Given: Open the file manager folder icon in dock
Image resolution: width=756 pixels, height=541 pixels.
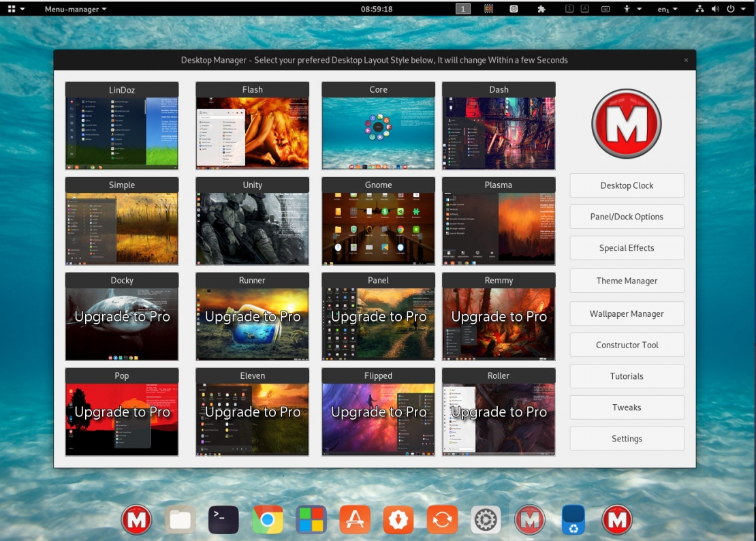Looking at the screenshot, I should 180,519.
